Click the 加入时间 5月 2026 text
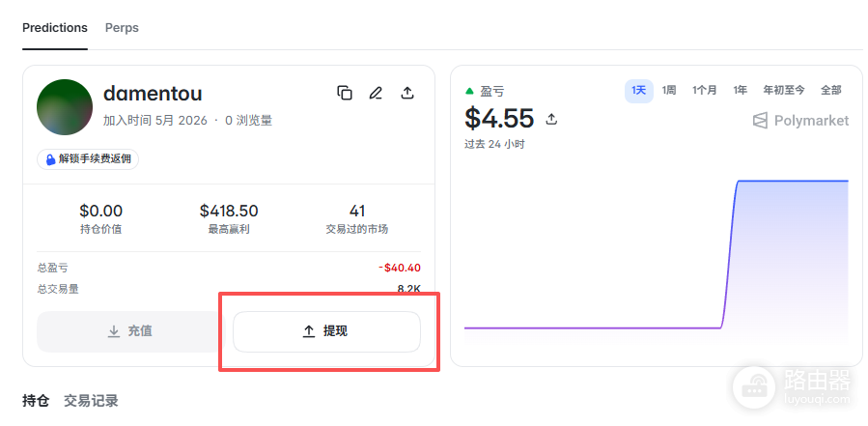 coord(155,120)
